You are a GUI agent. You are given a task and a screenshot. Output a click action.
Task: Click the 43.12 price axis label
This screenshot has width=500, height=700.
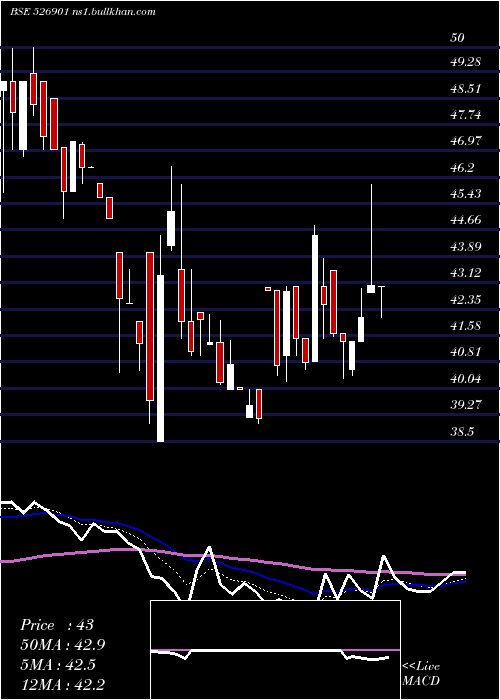click(466, 273)
